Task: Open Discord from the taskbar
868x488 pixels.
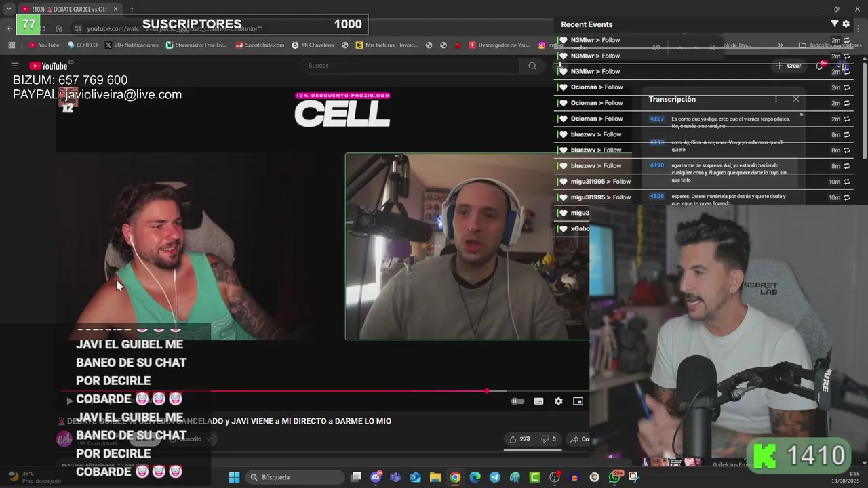Action: pos(376,477)
